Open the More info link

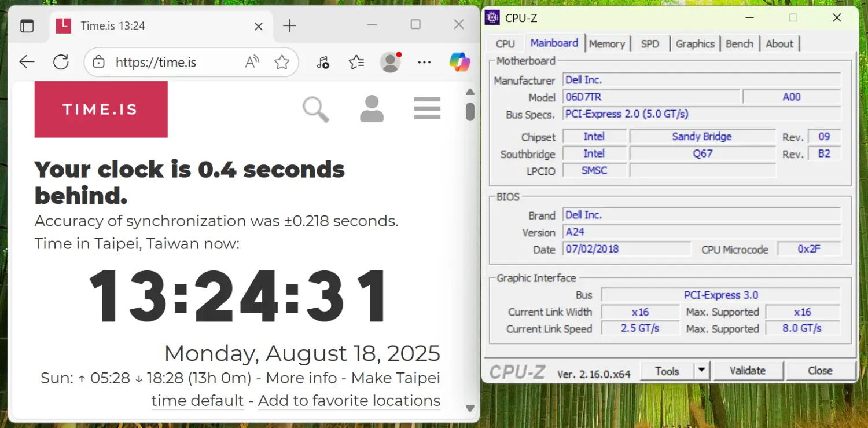pyautogui.click(x=301, y=378)
